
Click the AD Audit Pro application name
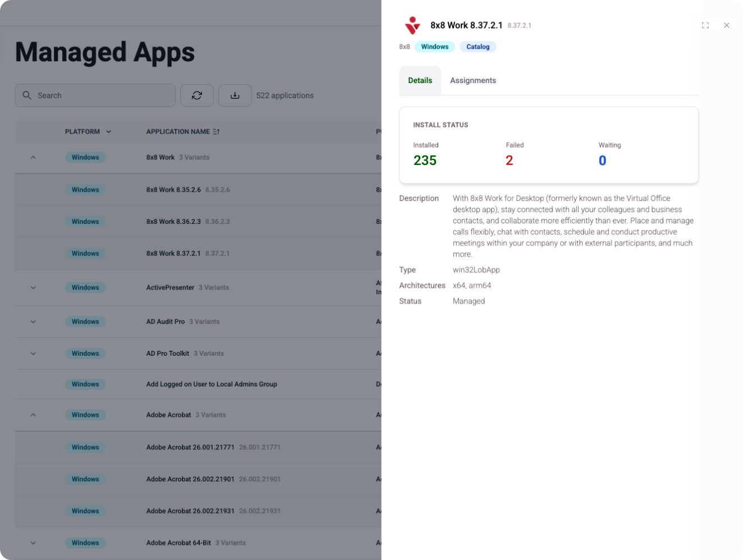click(x=166, y=322)
